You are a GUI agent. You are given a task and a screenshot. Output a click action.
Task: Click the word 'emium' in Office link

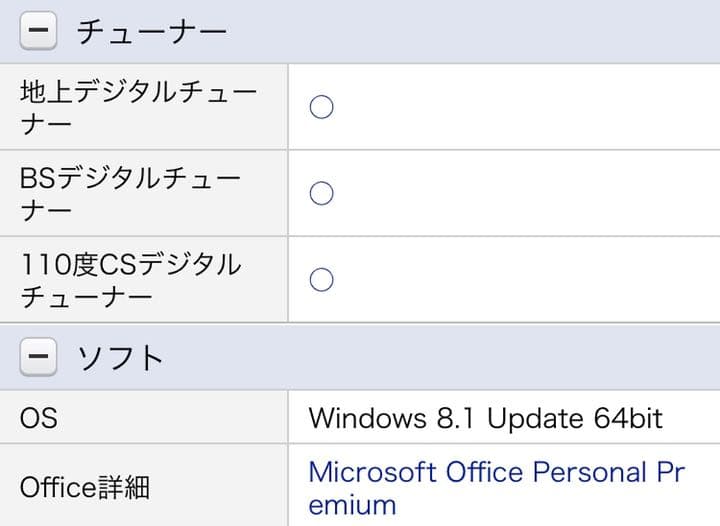point(352,504)
